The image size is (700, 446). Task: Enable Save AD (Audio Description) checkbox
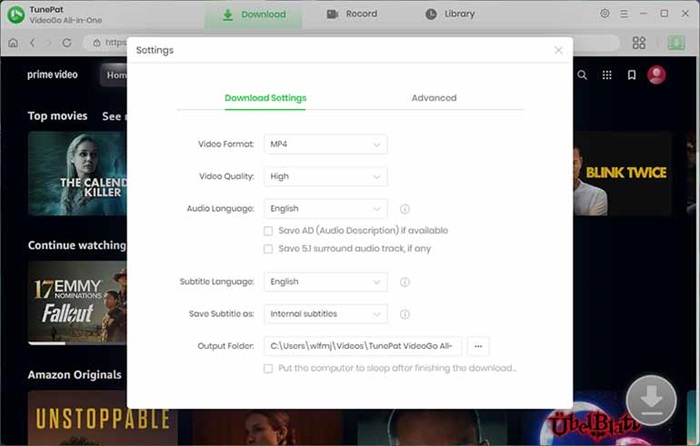coord(268,230)
